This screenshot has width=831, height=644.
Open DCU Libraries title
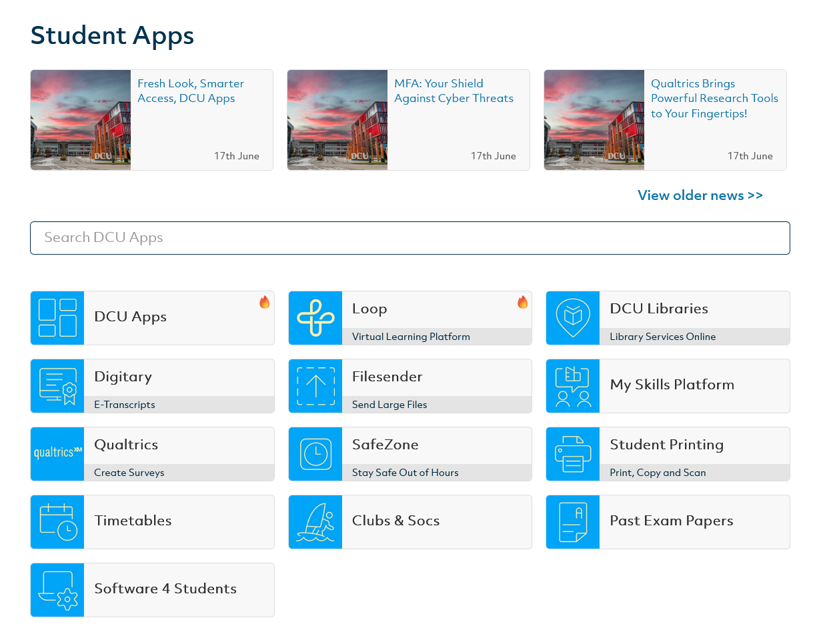[659, 309]
